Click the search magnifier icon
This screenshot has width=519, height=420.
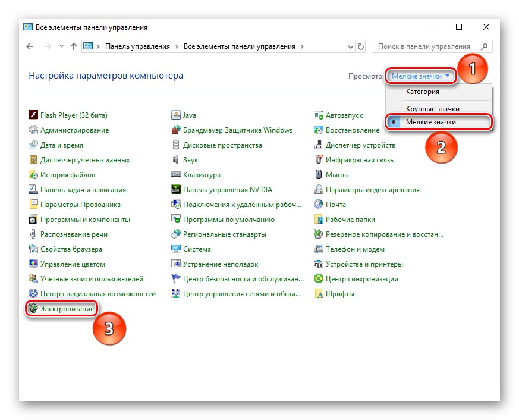(485, 46)
